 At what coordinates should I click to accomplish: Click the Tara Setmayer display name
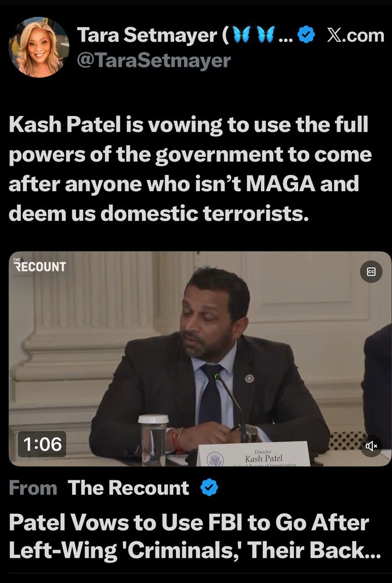147,36
